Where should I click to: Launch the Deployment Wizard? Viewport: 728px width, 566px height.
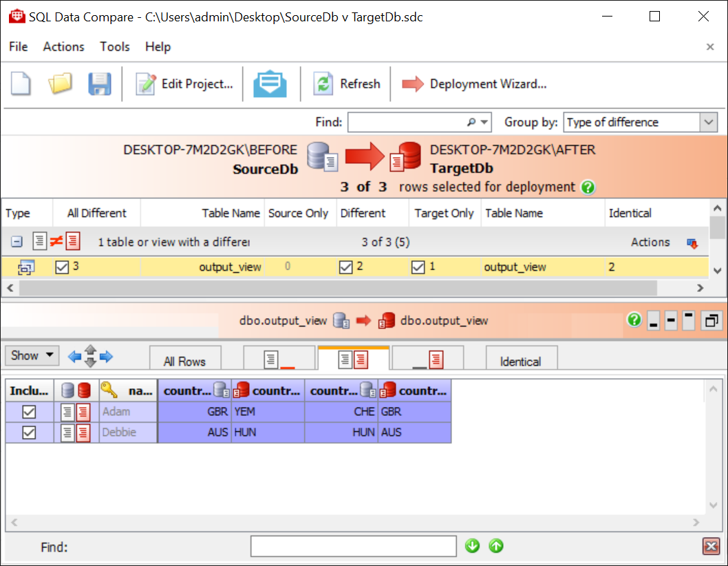474,84
